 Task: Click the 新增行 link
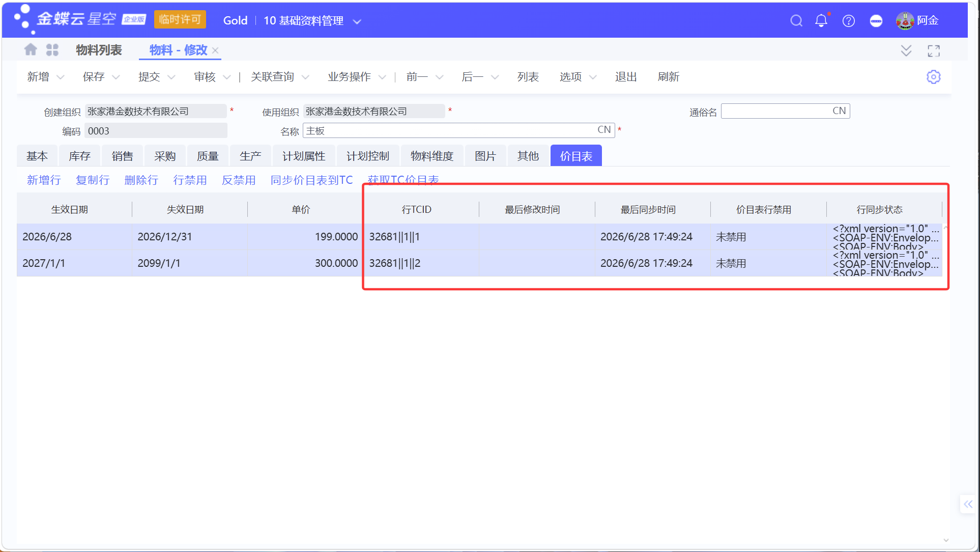click(x=44, y=180)
